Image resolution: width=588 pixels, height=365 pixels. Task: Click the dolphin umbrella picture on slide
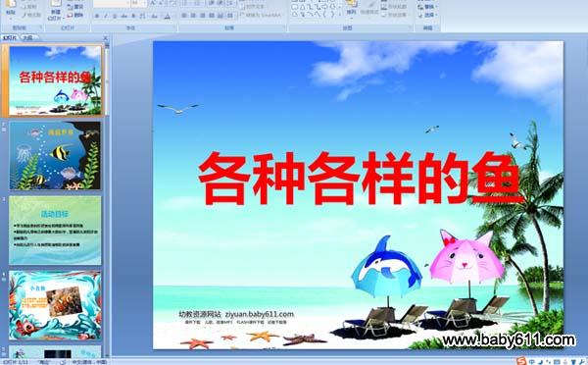pyautogui.click(x=387, y=267)
